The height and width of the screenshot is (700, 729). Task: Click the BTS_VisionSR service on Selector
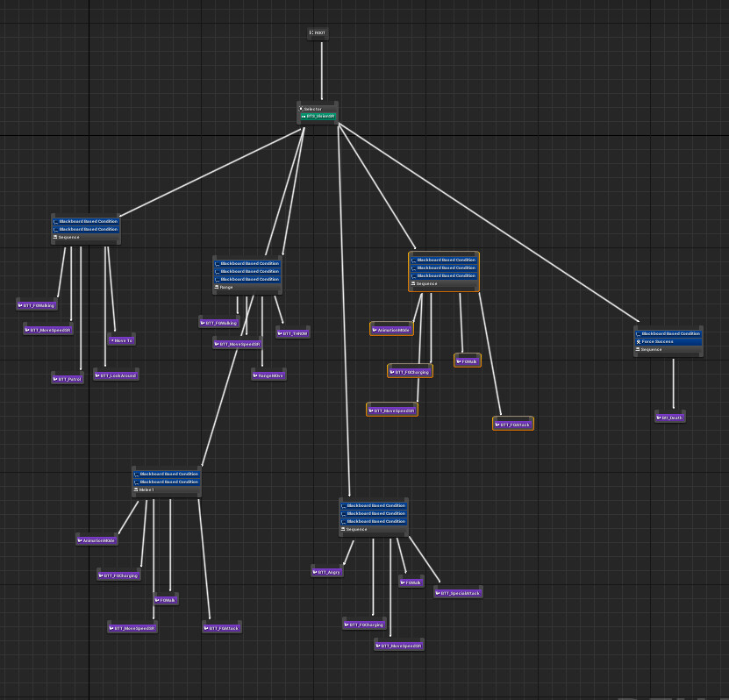(x=318, y=116)
